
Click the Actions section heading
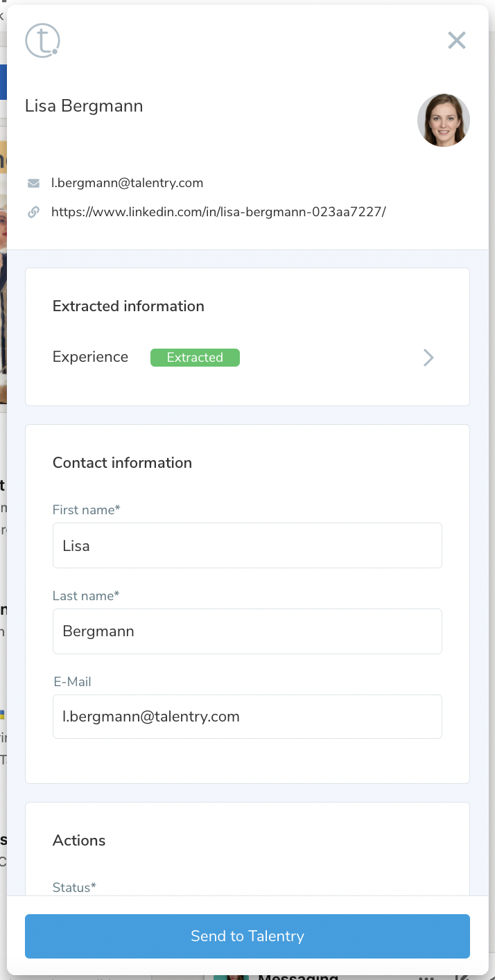[79, 841]
